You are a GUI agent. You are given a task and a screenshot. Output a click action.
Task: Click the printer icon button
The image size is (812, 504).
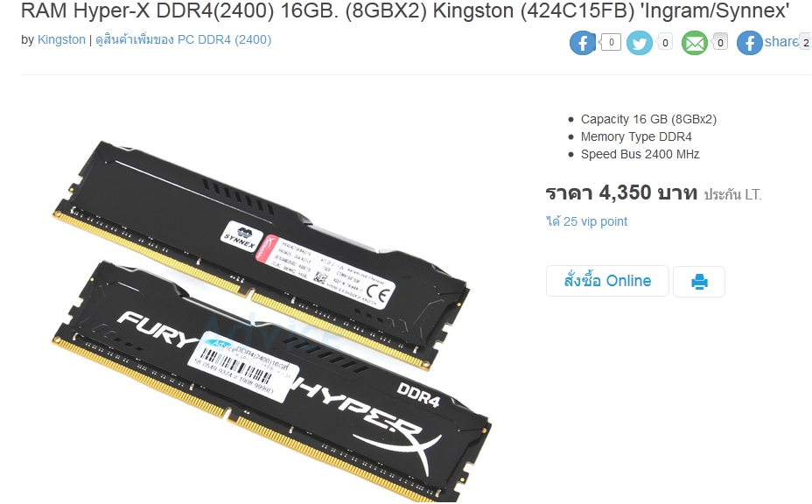point(699,281)
